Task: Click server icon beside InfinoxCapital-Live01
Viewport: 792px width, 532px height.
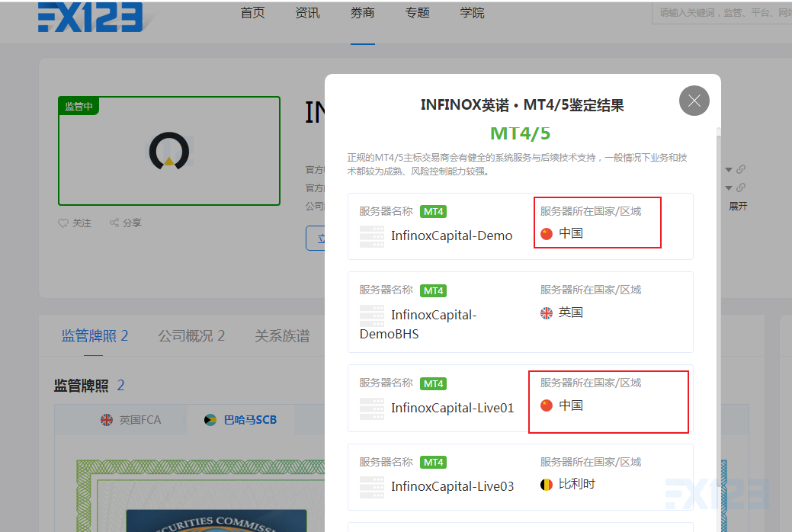Action: click(x=372, y=409)
